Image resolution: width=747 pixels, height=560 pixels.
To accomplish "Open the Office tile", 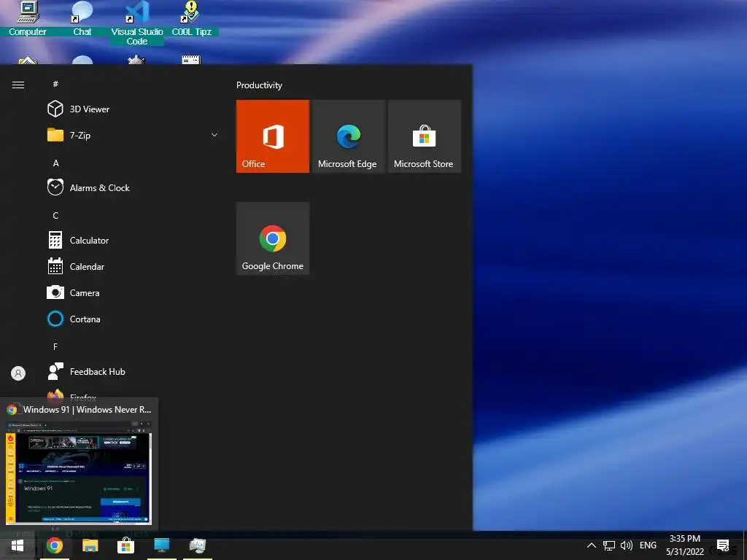I will [273, 136].
